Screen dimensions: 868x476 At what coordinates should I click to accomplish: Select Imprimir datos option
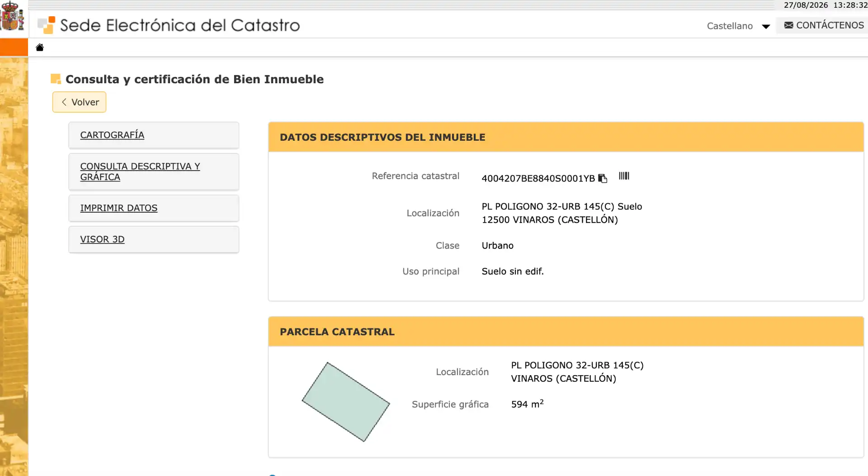(154, 208)
